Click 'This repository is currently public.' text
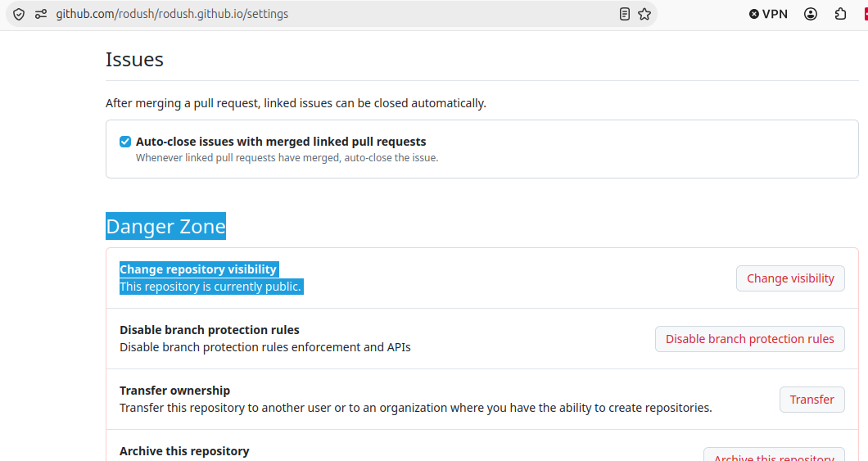Screen dimensions: 868x461 pos(210,287)
